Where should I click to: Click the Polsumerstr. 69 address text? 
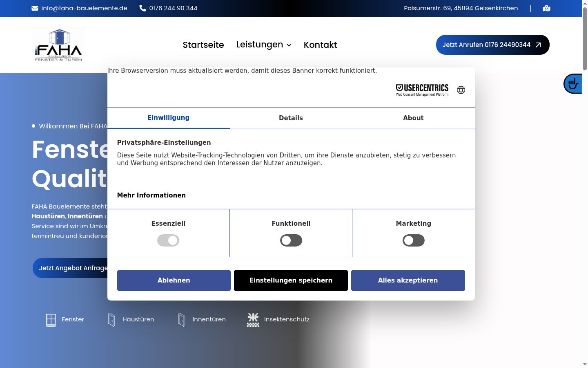coord(461,8)
